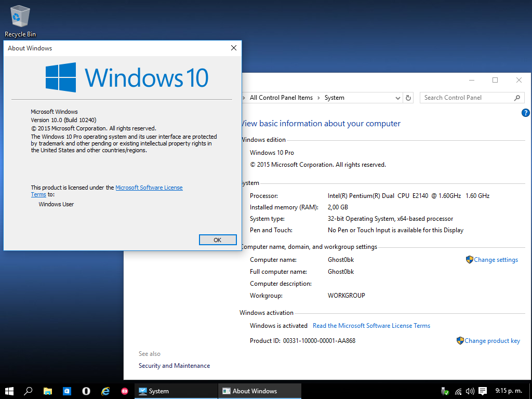Click Windows is activated text
The image size is (532, 399).
pos(278,326)
